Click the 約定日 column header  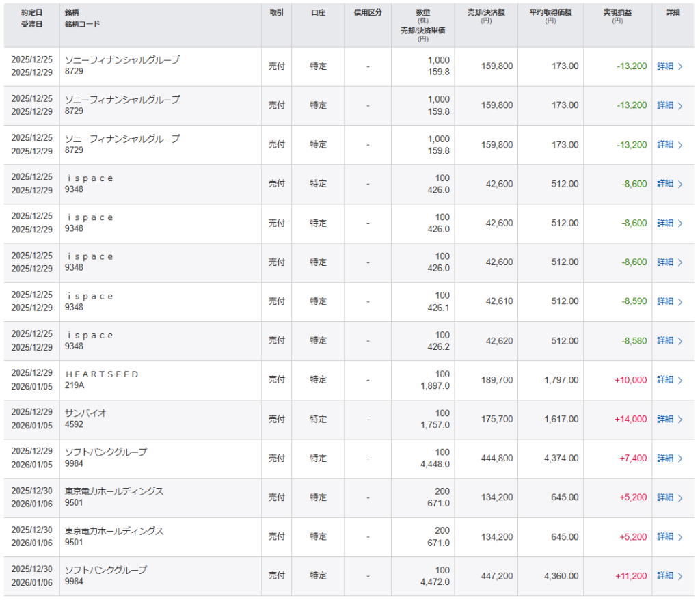pyautogui.click(x=31, y=12)
